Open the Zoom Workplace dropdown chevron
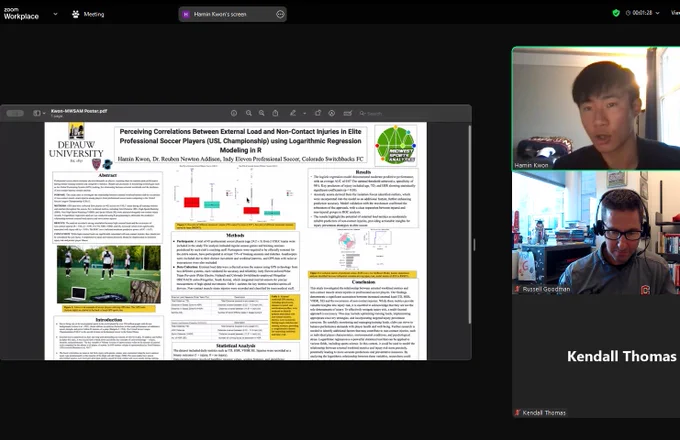The height and width of the screenshot is (440, 680). [55, 14]
